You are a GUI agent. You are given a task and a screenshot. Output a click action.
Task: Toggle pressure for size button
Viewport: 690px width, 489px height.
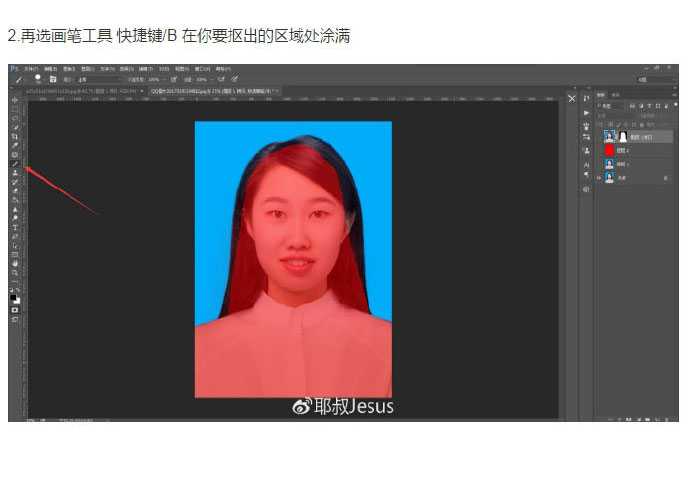235,79
